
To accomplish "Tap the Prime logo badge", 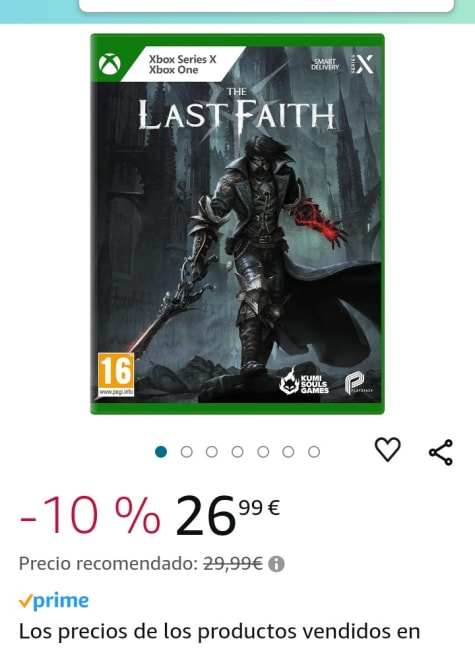I will (x=54, y=601).
